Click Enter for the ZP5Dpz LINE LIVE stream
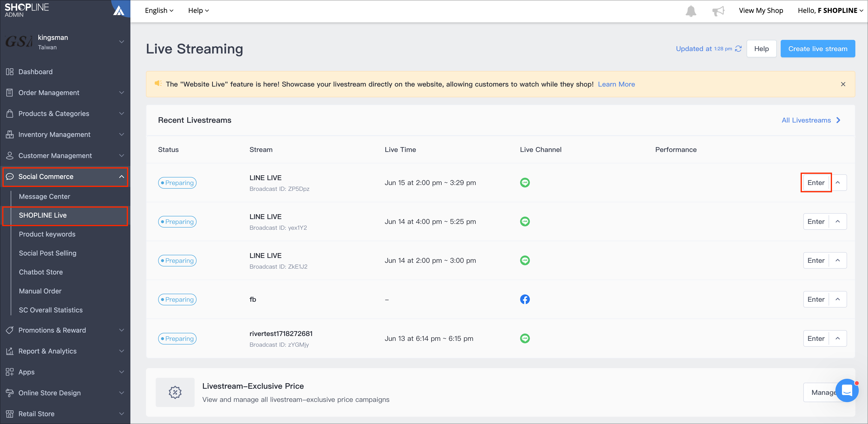The image size is (868, 424). click(816, 183)
